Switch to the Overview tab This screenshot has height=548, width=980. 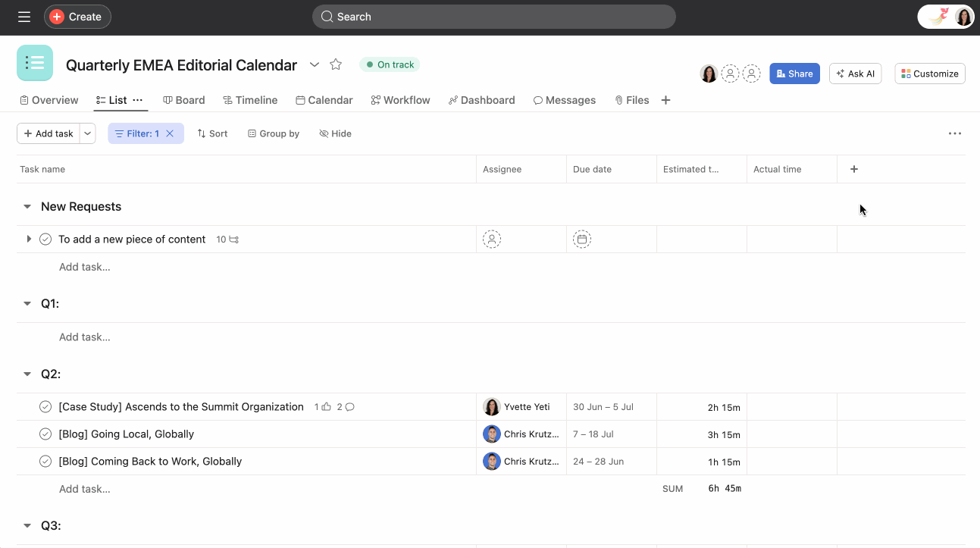coord(49,99)
